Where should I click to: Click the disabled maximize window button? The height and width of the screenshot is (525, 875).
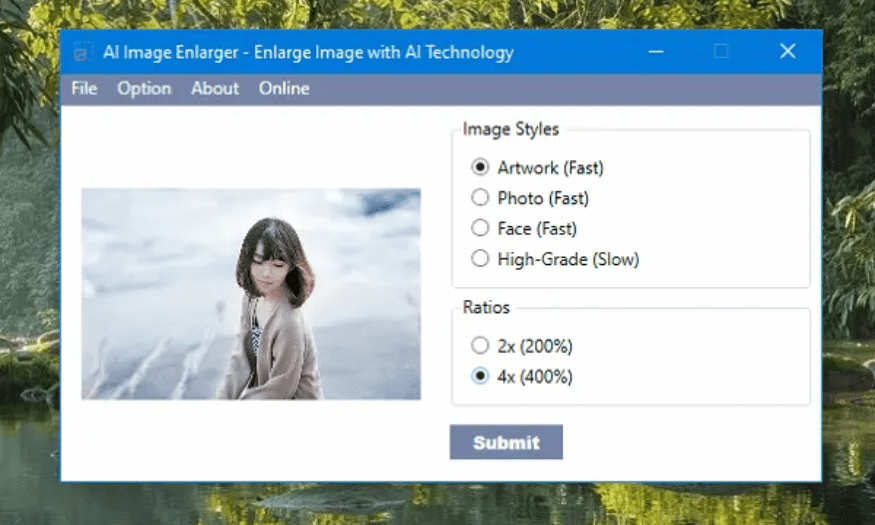point(721,51)
